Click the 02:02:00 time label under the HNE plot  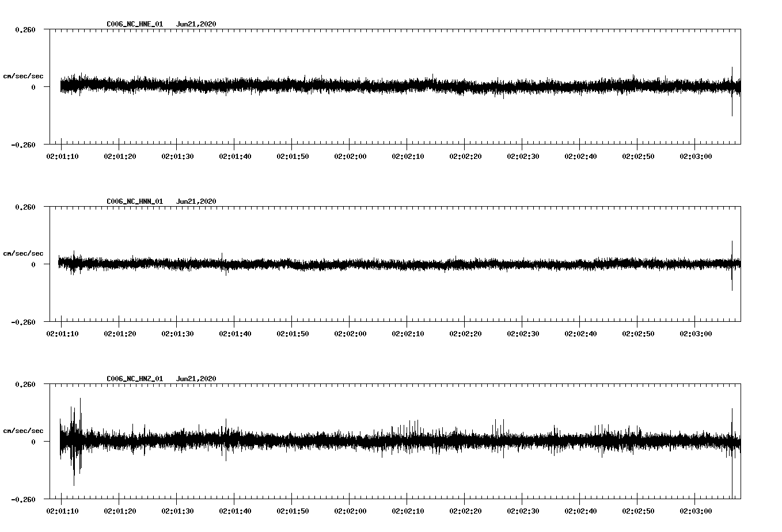point(350,157)
